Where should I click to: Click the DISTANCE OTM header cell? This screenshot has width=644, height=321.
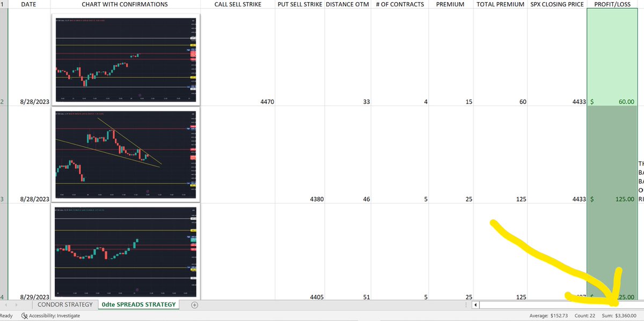click(x=348, y=4)
